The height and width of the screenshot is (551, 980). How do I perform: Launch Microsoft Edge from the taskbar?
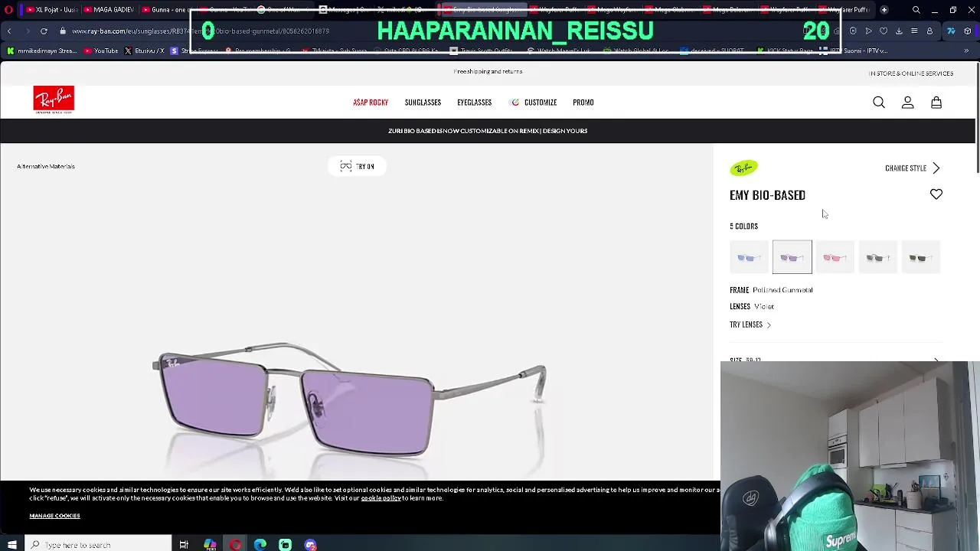click(x=260, y=545)
